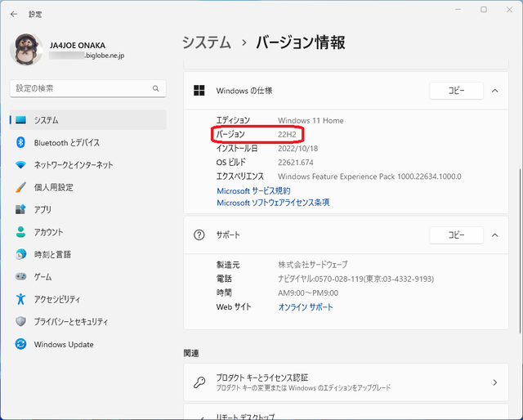Image resolution: width=523 pixels, height=420 pixels.
Task: Click the question mark icon beside サポート
Action: coord(199,235)
